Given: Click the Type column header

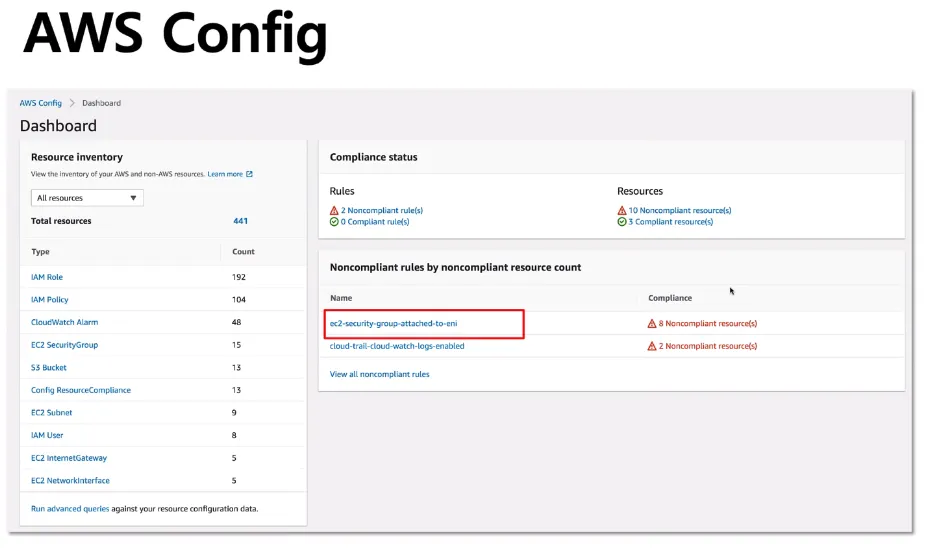Looking at the screenshot, I should [41, 251].
